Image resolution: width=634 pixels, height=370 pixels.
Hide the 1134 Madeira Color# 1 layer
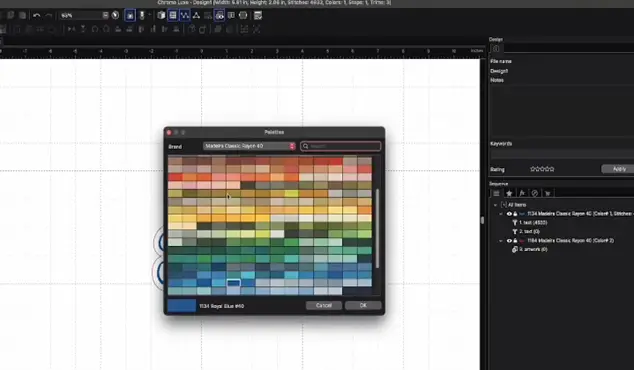509,214
